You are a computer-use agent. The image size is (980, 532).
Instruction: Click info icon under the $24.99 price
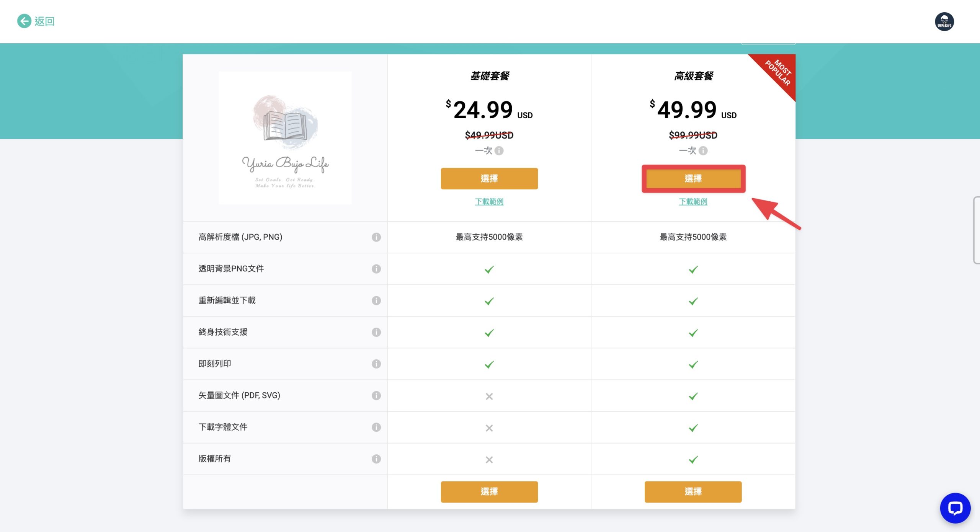tap(499, 150)
